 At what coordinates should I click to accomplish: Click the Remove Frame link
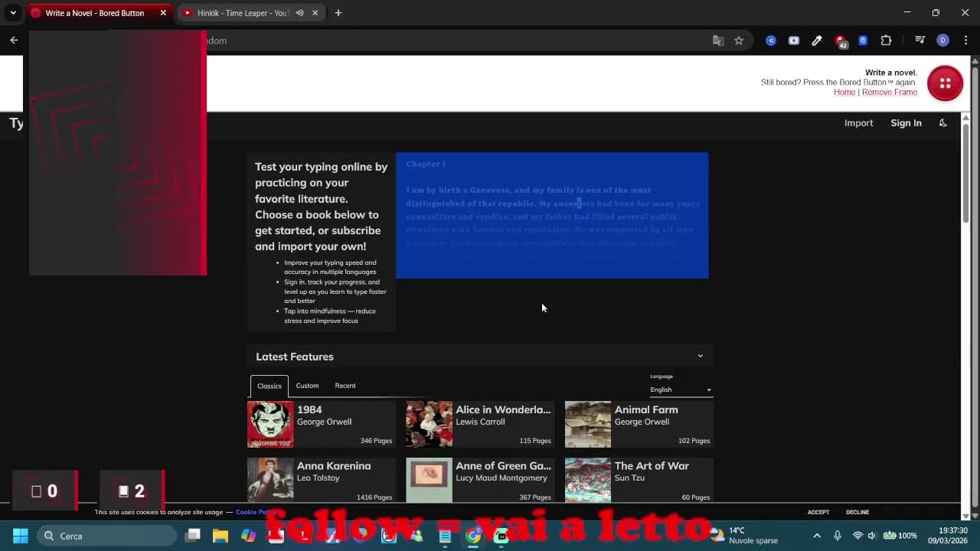[890, 92]
